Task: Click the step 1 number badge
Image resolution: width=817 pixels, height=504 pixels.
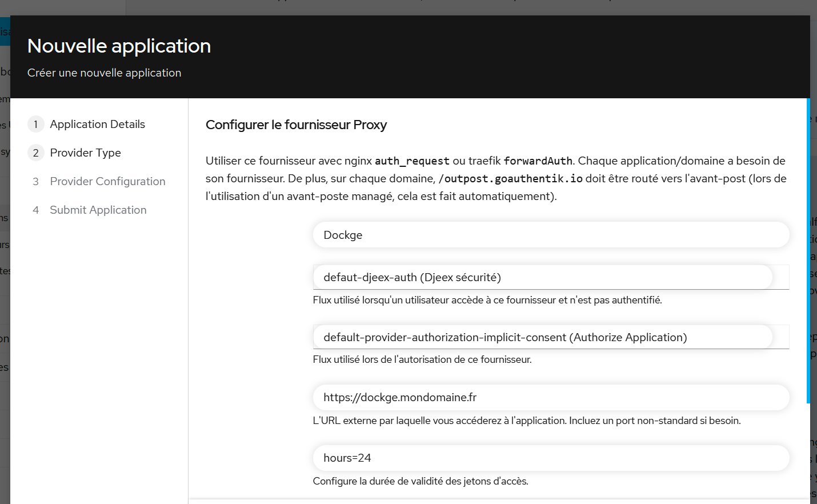Action: [x=36, y=124]
